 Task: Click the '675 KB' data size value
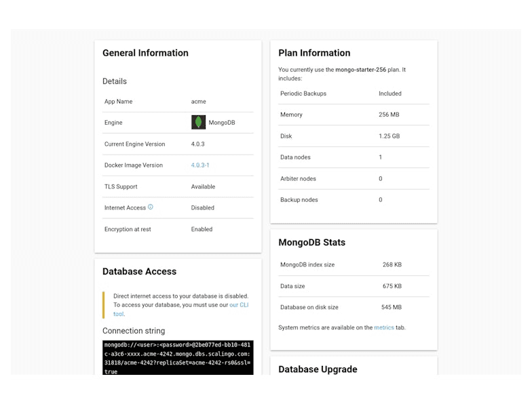[x=392, y=286]
